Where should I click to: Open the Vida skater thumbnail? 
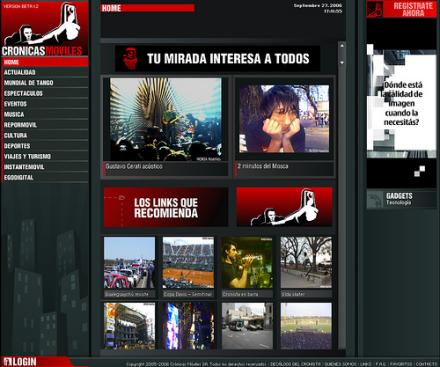coord(306,263)
